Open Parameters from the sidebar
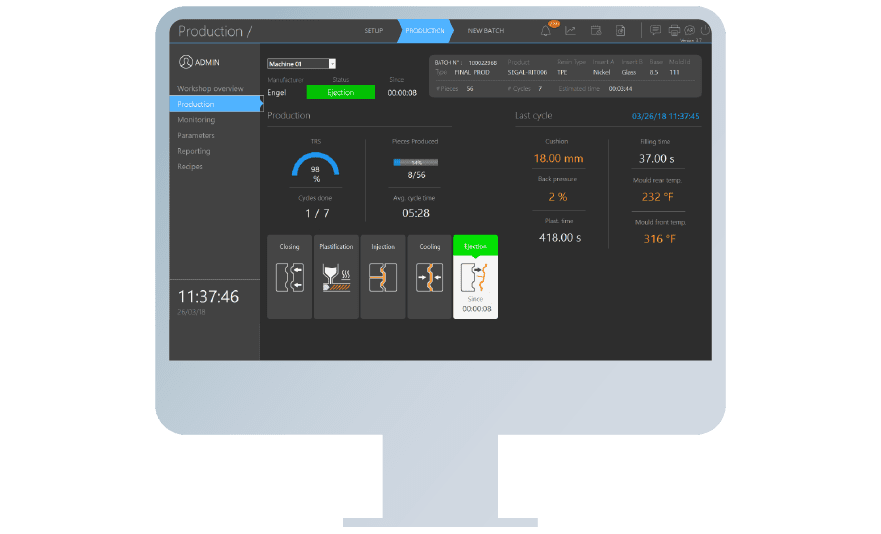Viewport: 881px width, 534px height. (x=196, y=135)
